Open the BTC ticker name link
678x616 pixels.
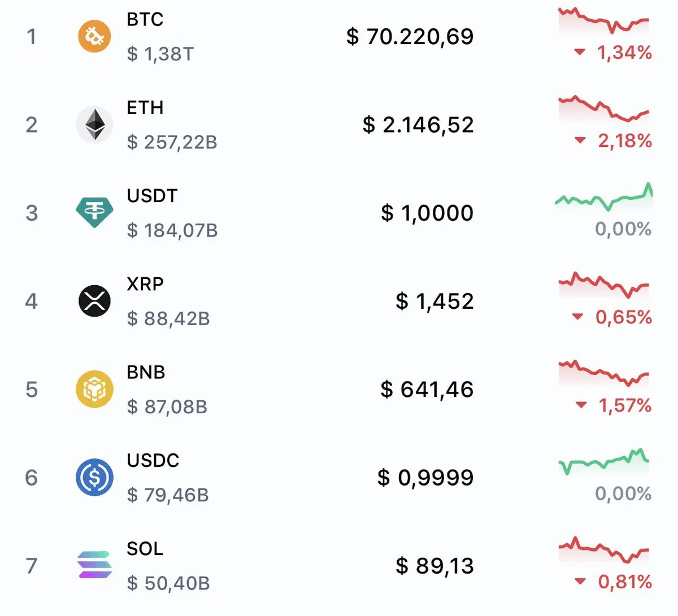145,19
